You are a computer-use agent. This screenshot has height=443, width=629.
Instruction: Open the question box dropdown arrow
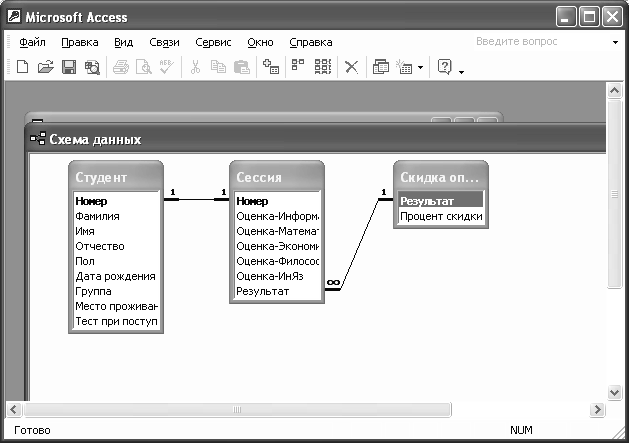click(x=615, y=42)
